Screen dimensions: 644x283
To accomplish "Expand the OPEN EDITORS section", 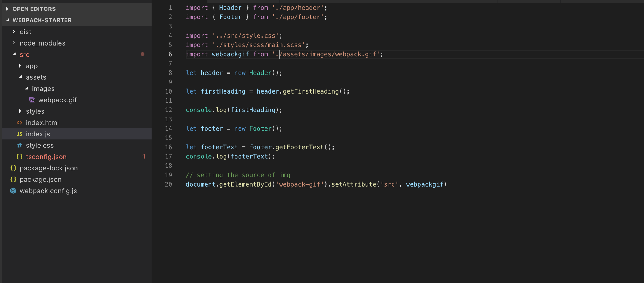I will tap(7, 9).
